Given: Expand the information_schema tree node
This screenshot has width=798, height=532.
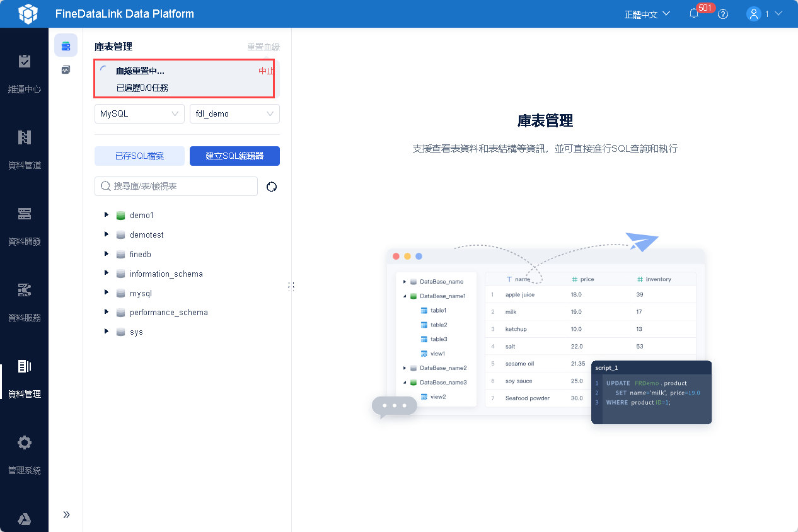Looking at the screenshot, I should (107, 274).
